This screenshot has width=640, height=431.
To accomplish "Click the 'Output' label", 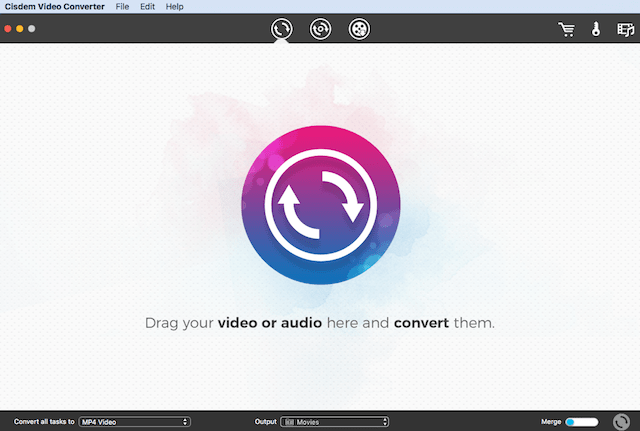I will tap(266, 422).
